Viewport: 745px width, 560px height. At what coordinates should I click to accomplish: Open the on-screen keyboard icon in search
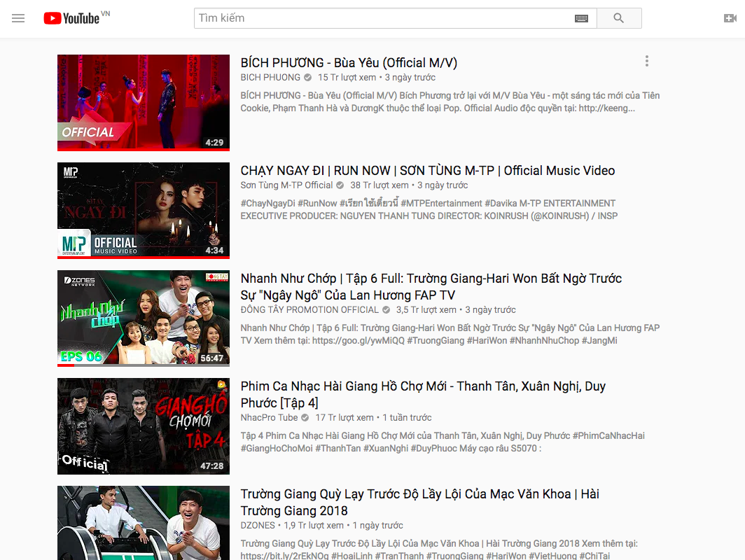click(x=581, y=18)
